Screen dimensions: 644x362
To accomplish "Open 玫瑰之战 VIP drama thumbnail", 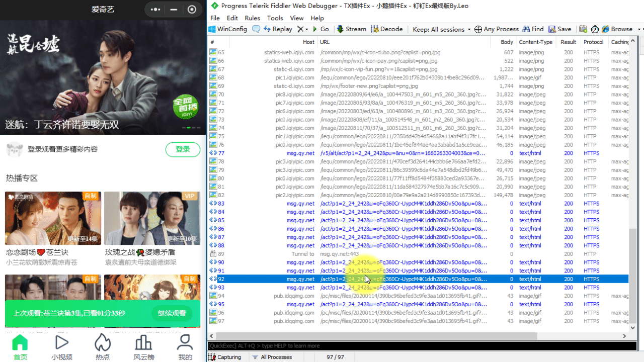I will pos(152,218).
